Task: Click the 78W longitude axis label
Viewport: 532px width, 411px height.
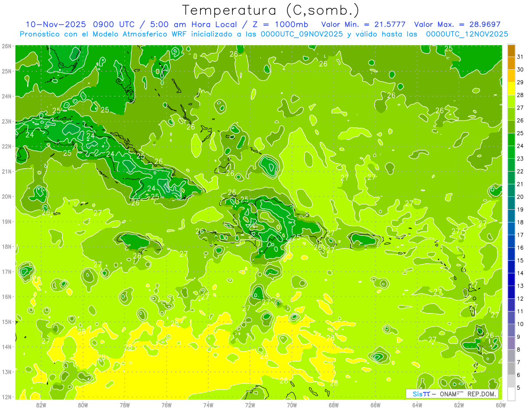Action: pos(125,404)
